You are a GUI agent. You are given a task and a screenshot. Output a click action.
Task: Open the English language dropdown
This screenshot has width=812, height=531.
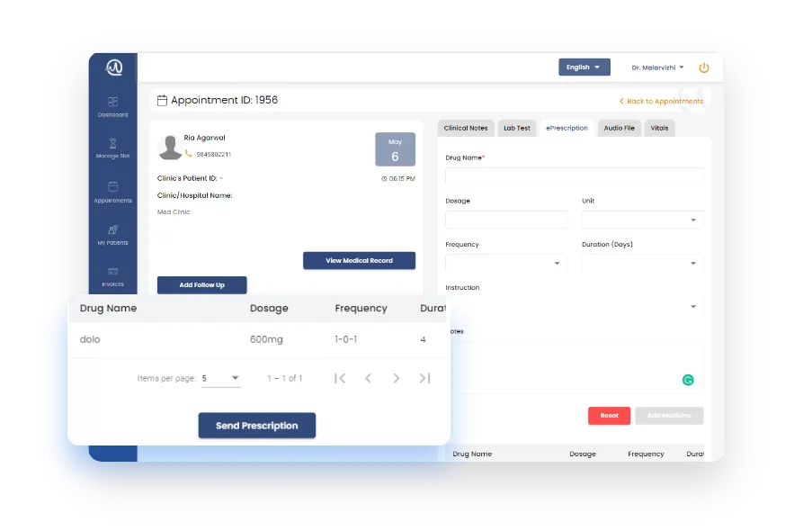[x=584, y=67]
